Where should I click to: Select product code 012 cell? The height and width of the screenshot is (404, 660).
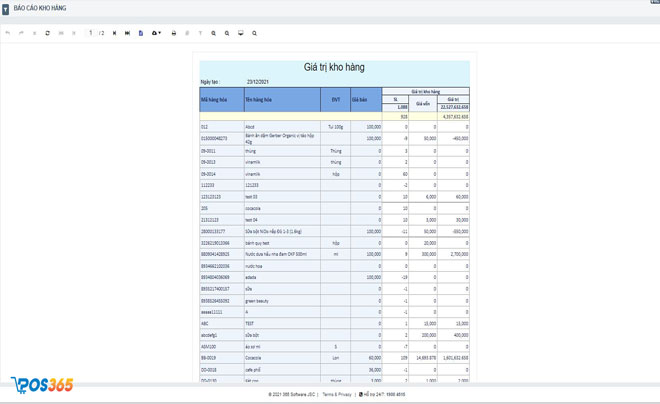(x=222, y=127)
